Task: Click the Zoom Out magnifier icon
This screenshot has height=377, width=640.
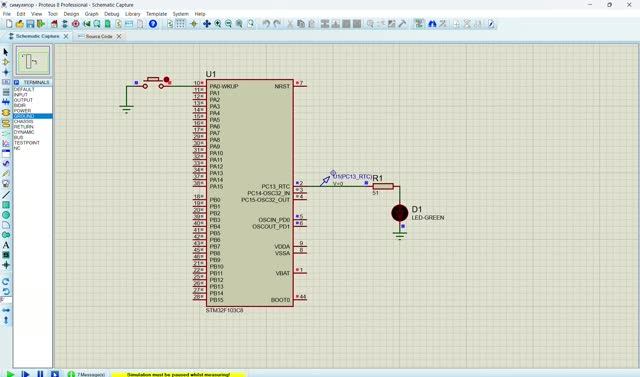Action: point(228,24)
